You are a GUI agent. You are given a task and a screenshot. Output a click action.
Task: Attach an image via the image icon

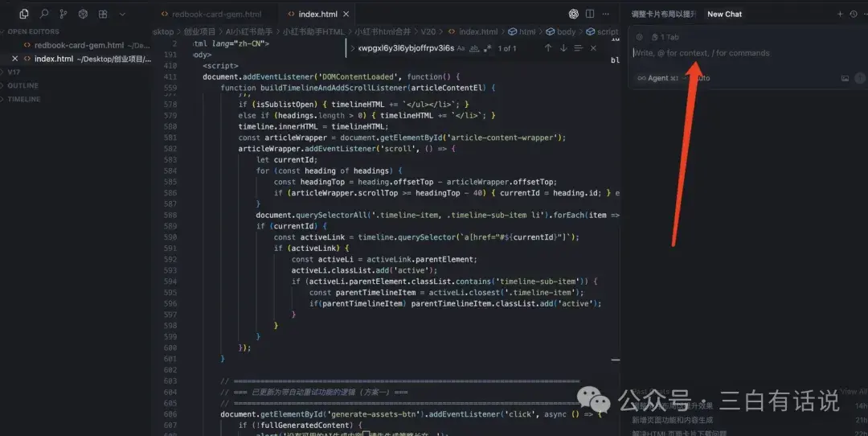845,78
